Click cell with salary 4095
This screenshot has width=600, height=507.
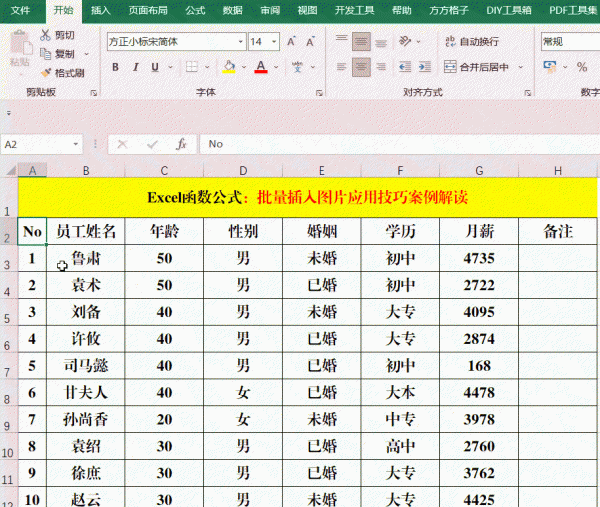coord(479,312)
